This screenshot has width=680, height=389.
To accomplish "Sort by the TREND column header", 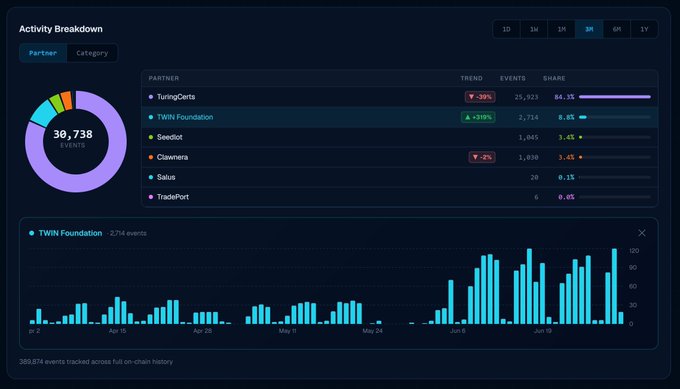I will (471, 78).
